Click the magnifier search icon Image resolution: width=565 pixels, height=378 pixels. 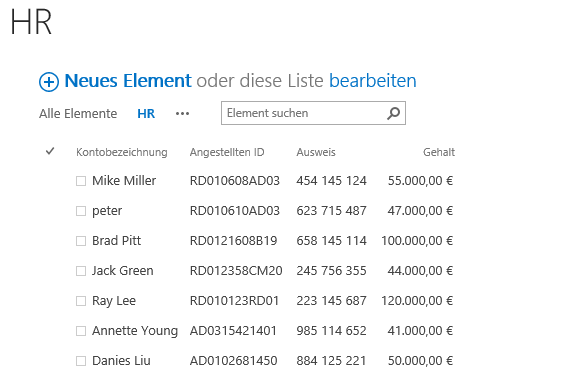[393, 113]
